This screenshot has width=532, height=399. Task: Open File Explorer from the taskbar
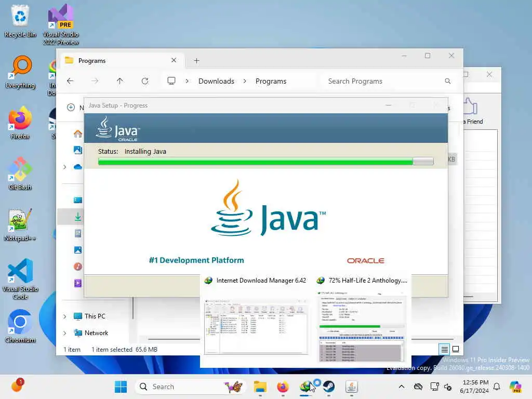260,387
